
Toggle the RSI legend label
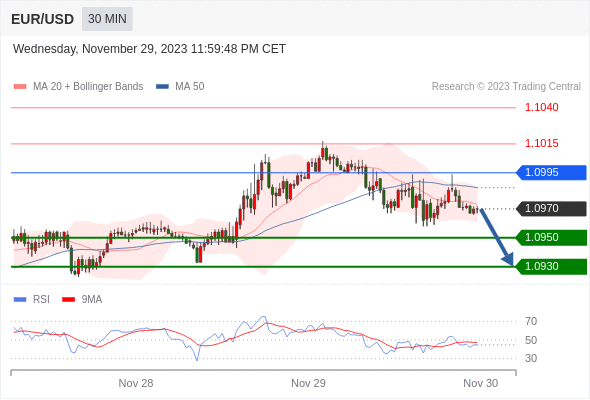(x=41, y=300)
